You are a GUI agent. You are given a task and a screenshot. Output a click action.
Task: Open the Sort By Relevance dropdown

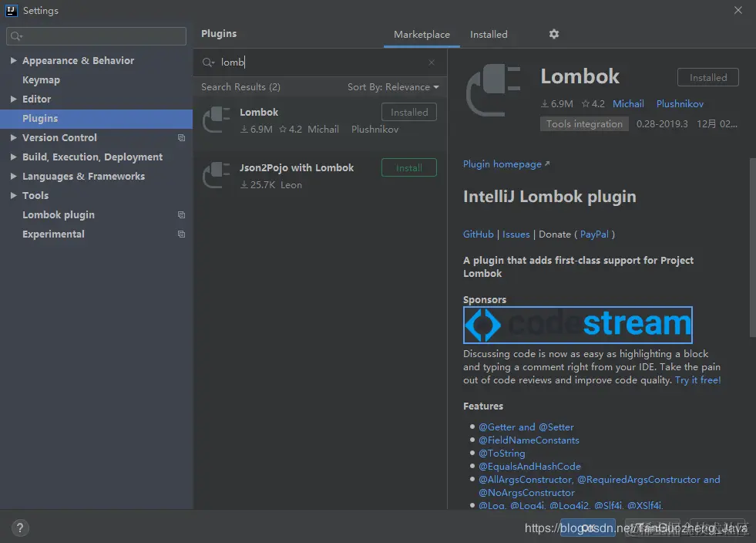coord(393,87)
